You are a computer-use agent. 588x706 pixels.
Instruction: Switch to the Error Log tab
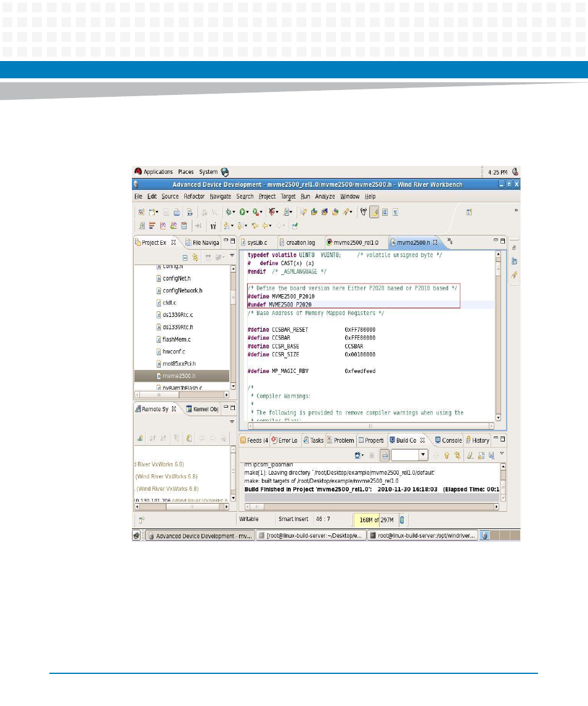click(285, 440)
